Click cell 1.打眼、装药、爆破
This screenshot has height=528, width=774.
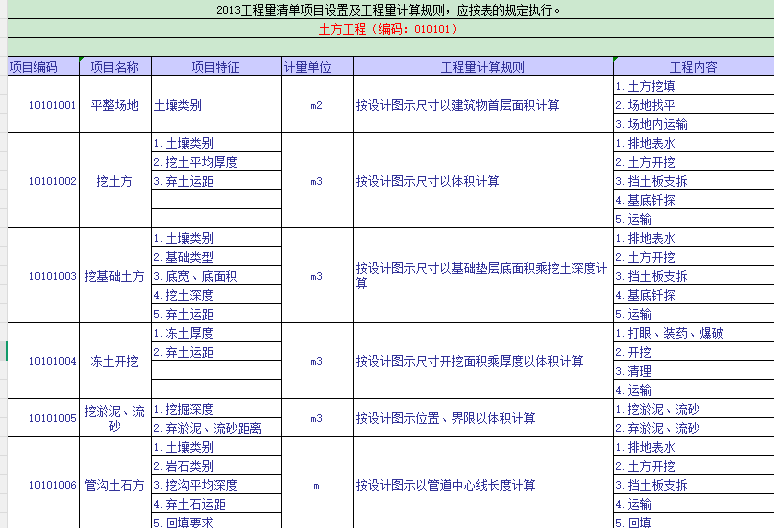pos(694,333)
